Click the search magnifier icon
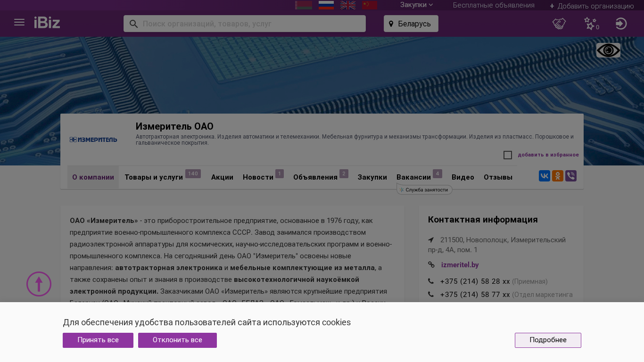The width and height of the screenshot is (644, 362). point(133,24)
